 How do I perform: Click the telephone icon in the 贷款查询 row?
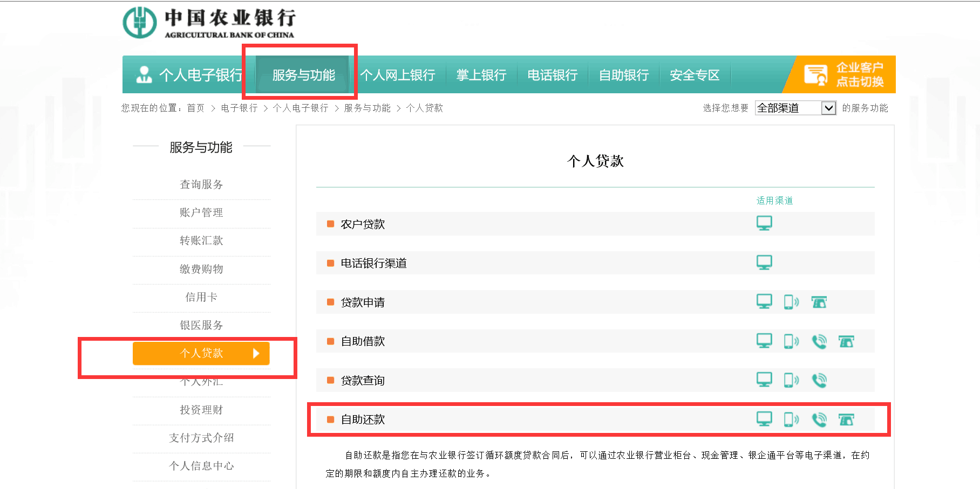click(x=819, y=380)
